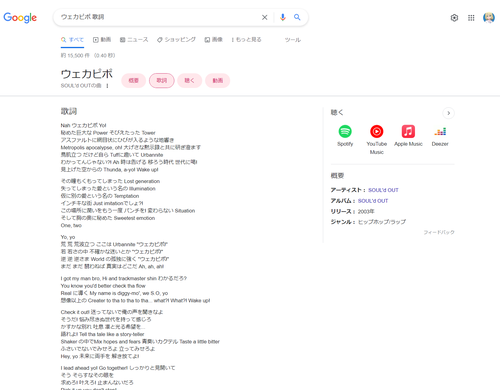
Task: Switch to the 画像 results tab
Action: 213,40
